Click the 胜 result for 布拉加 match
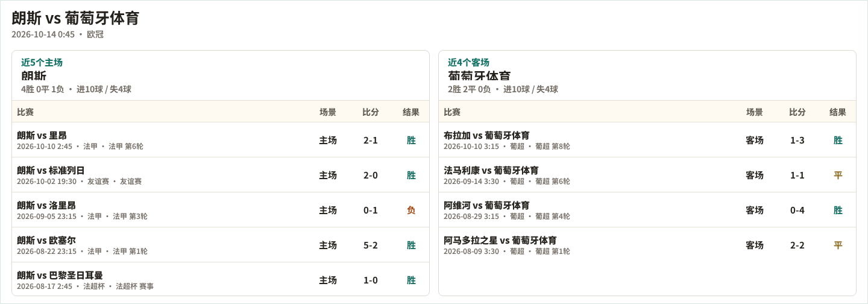 click(x=838, y=140)
